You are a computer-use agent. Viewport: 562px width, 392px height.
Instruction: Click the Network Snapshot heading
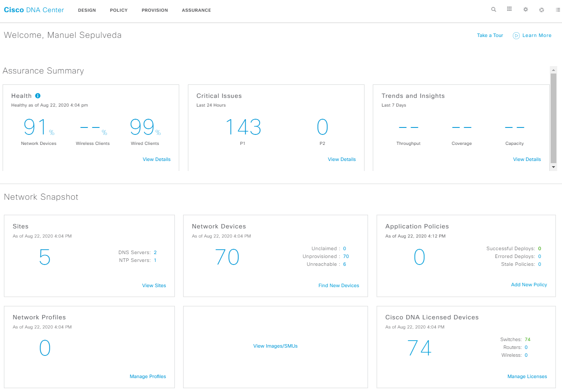41,197
